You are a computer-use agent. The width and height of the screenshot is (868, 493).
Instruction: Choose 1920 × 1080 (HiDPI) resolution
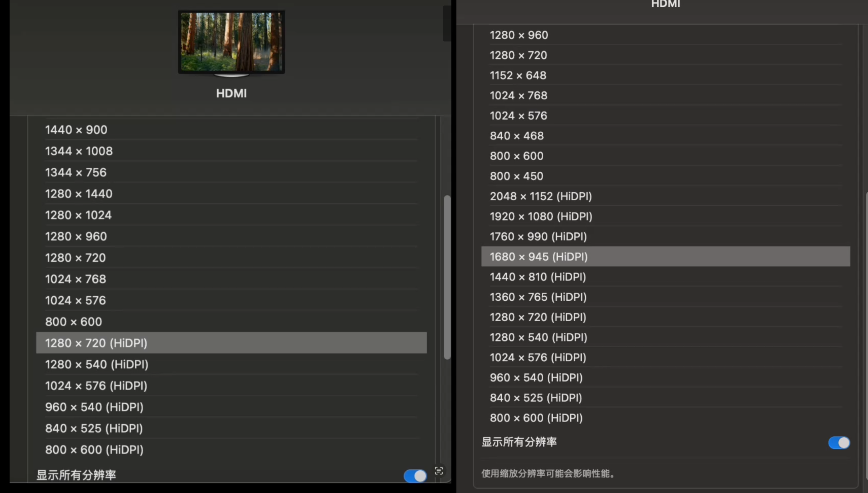pyautogui.click(x=541, y=216)
